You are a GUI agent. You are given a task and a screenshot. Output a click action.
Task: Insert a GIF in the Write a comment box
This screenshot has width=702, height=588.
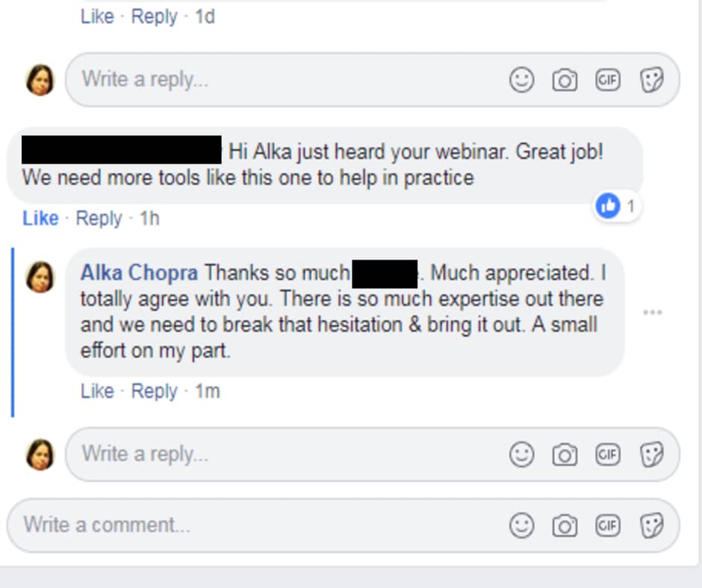click(x=608, y=525)
